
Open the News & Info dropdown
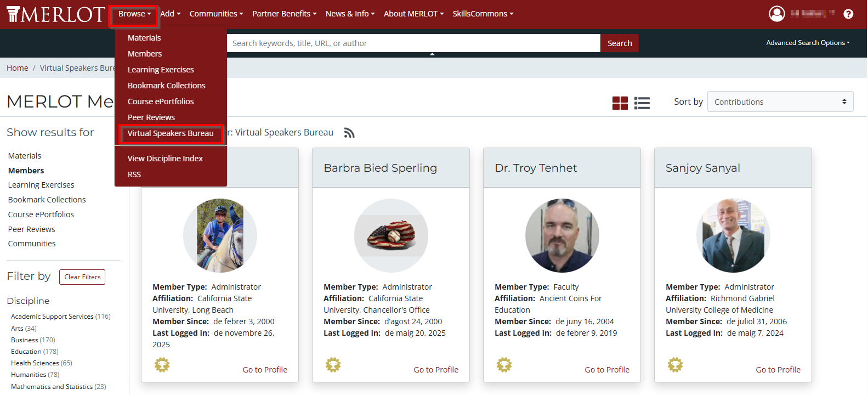click(x=350, y=14)
